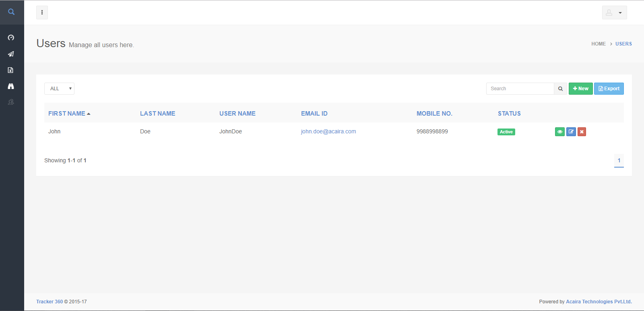View John Doe details with eye icon
The image size is (644, 311).
pos(559,132)
